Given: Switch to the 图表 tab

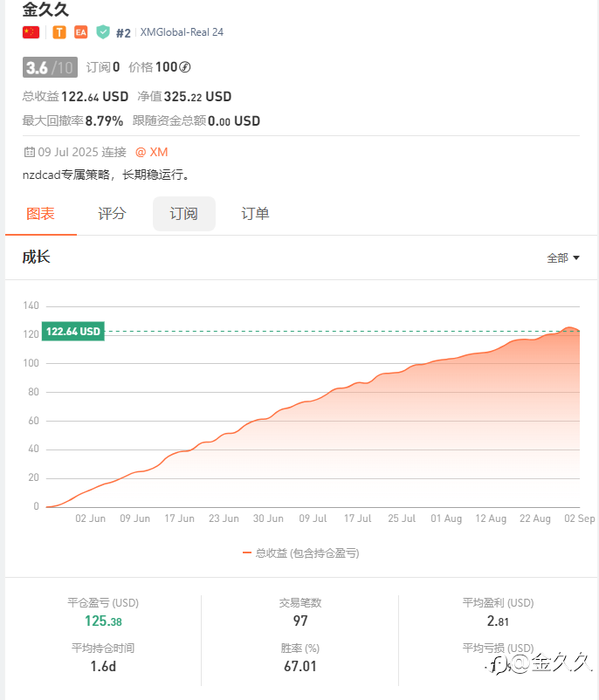Looking at the screenshot, I should pyautogui.click(x=41, y=214).
